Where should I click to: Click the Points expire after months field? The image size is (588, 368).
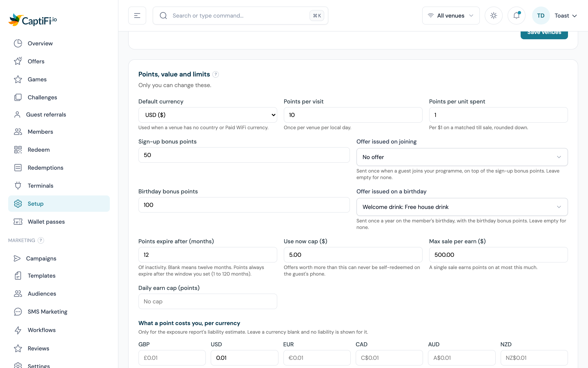click(x=208, y=255)
